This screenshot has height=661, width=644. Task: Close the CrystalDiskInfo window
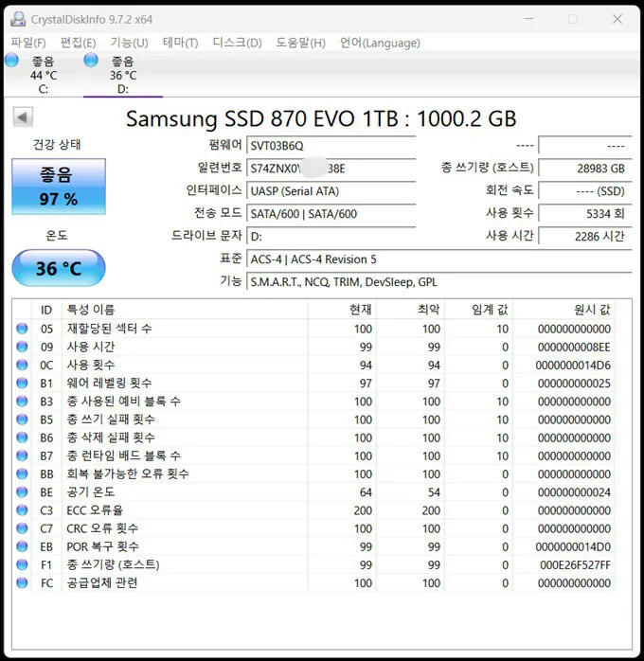tap(617, 19)
